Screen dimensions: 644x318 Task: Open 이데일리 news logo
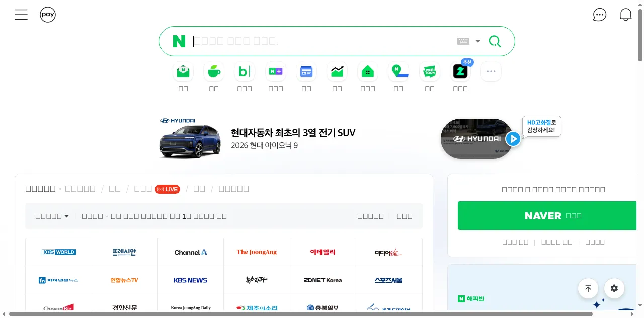323,252
